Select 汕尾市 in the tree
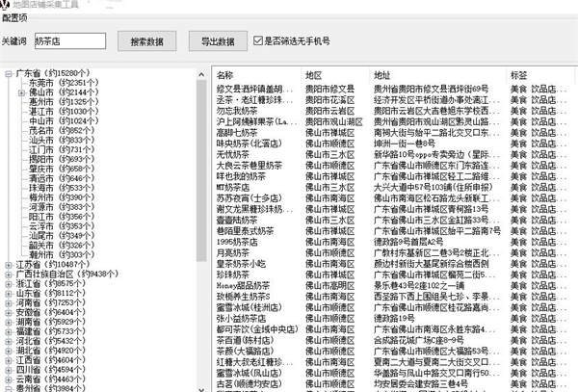The image size is (578, 392). pyautogui.click(x=62, y=236)
